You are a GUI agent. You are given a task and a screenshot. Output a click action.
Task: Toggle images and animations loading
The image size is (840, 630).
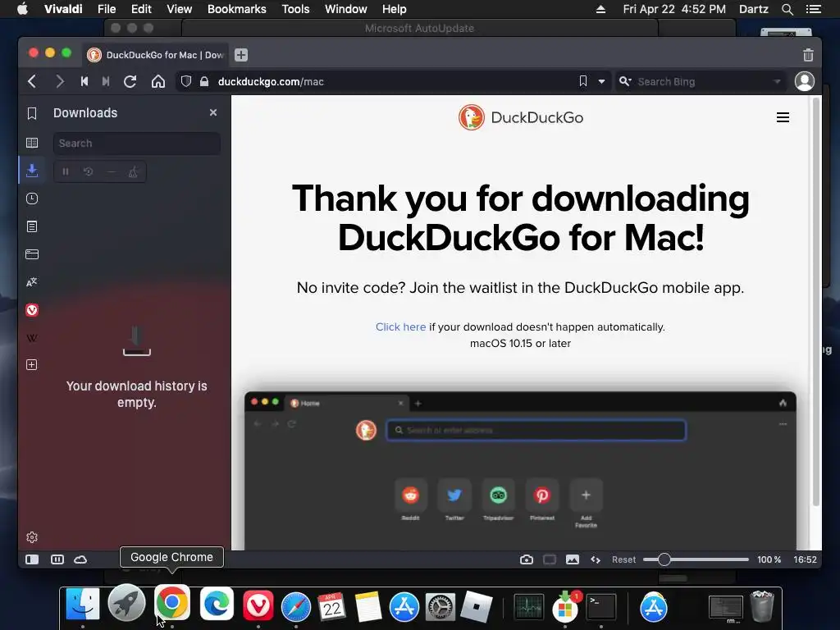coord(573,559)
